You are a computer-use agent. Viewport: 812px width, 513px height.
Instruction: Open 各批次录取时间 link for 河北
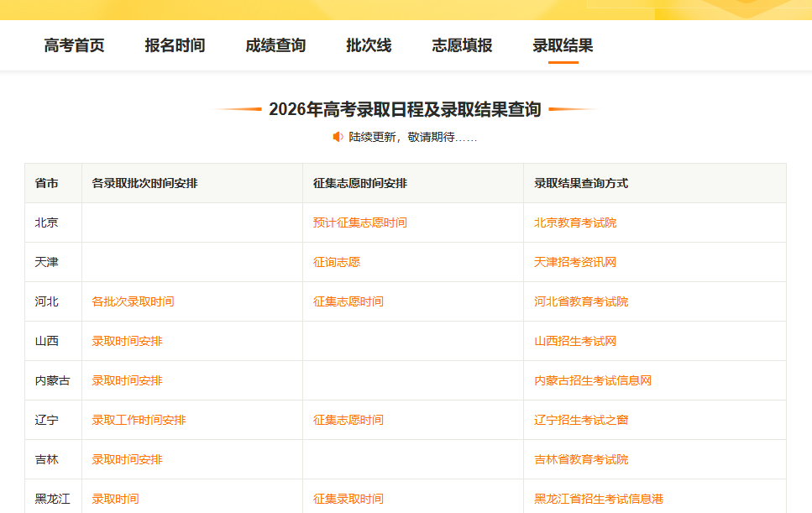tap(133, 301)
